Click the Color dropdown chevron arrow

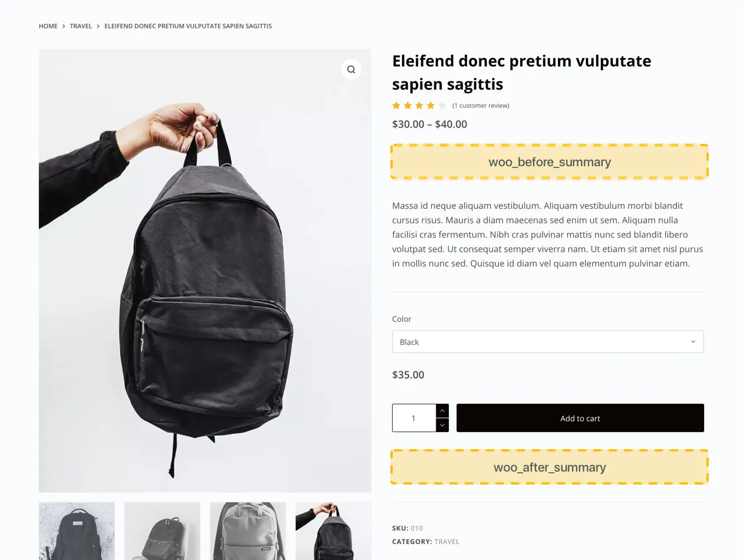[x=693, y=342]
